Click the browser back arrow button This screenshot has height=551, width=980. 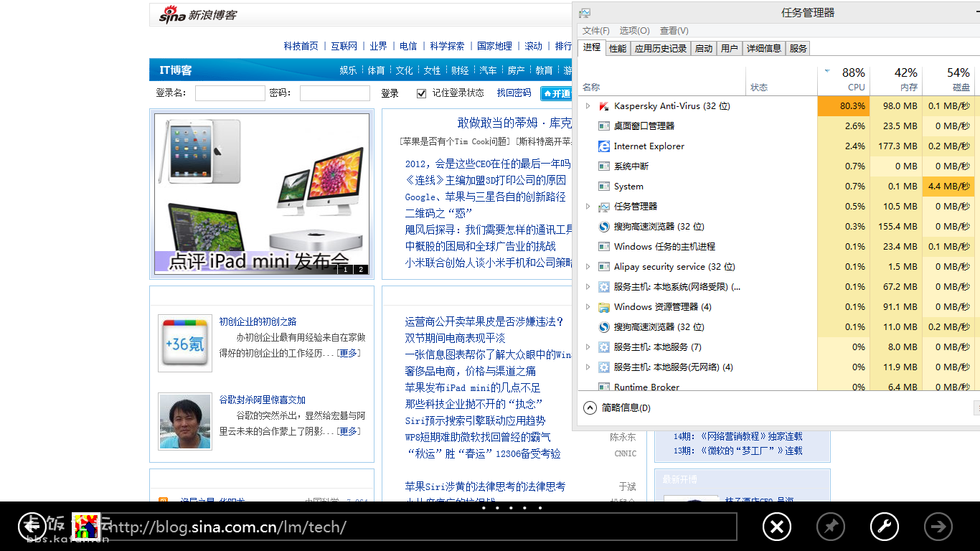point(32,527)
